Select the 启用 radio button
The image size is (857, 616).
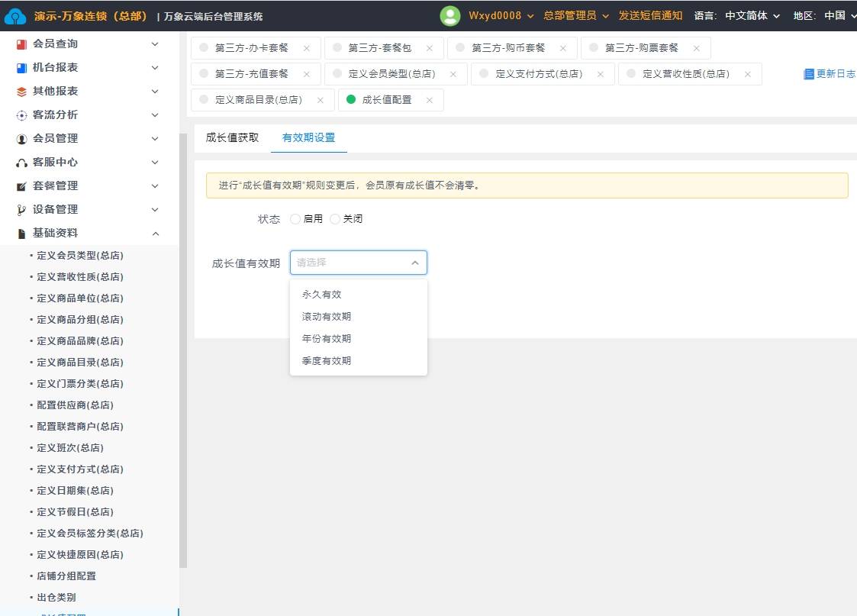click(x=295, y=219)
